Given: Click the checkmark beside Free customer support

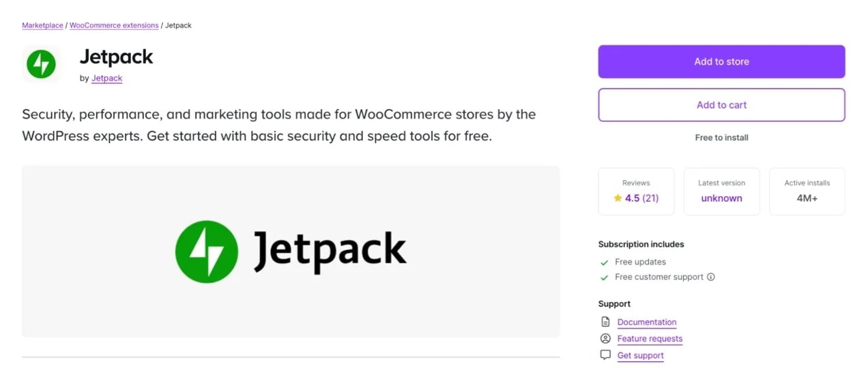Looking at the screenshot, I should [x=604, y=277].
